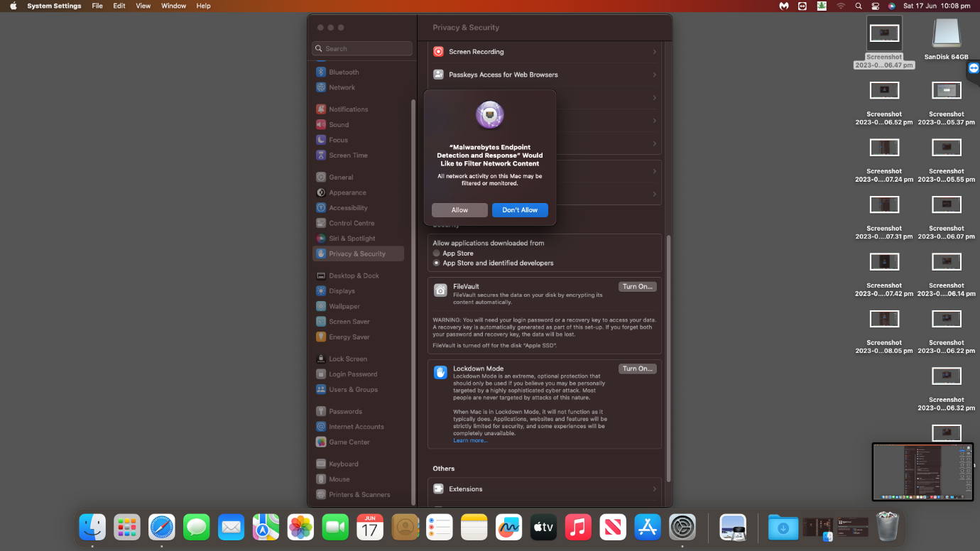
Task: Select the App Store radio button
Action: coord(437,253)
